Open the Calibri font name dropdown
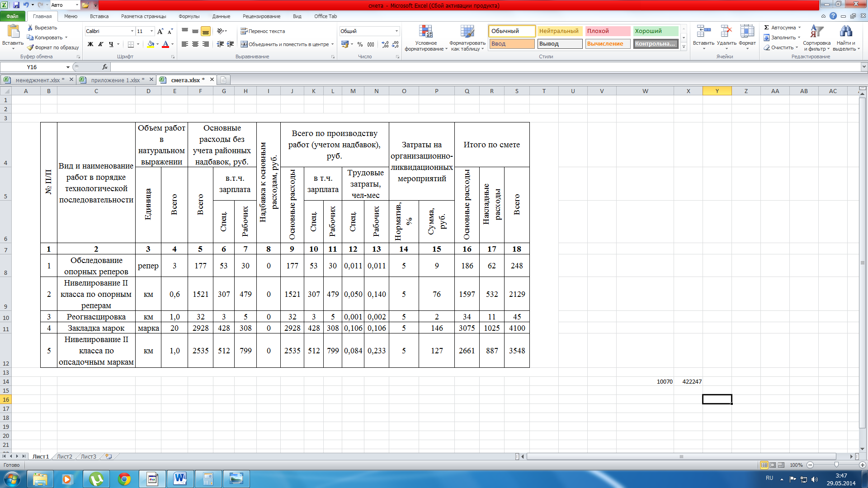 (132, 31)
